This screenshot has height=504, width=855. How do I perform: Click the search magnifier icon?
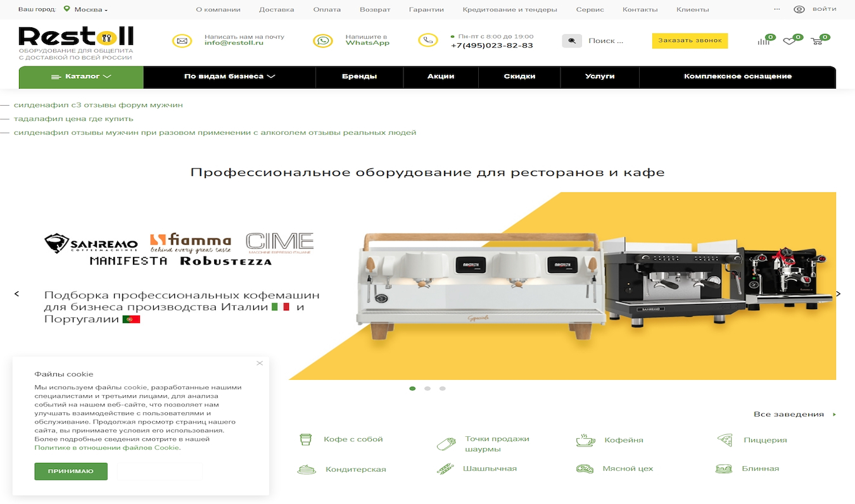[x=572, y=41]
